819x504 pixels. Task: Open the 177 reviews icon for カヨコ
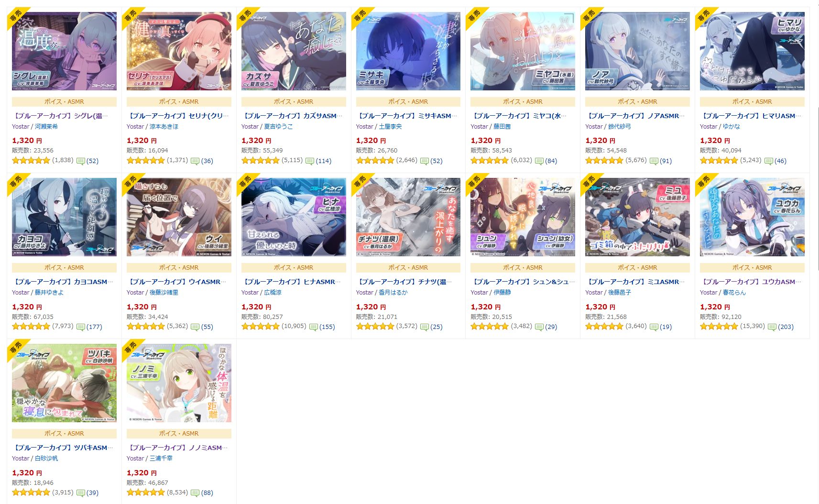click(x=80, y=327)
